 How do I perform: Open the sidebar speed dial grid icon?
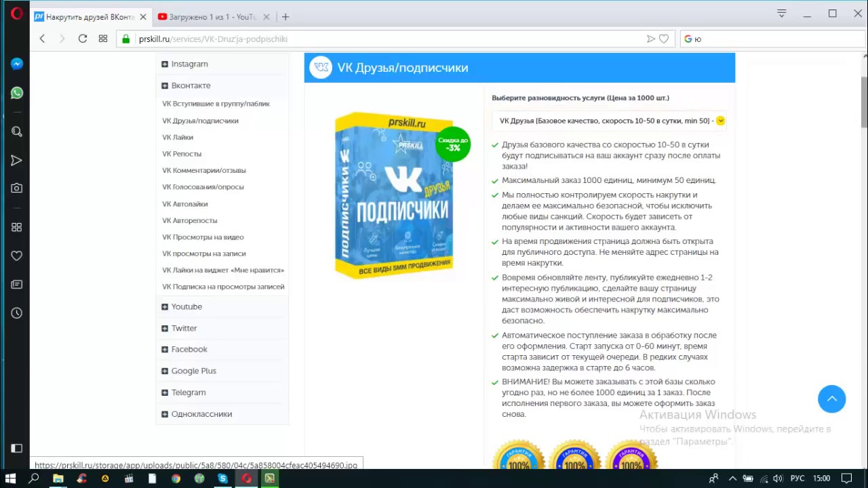(17, 227)
